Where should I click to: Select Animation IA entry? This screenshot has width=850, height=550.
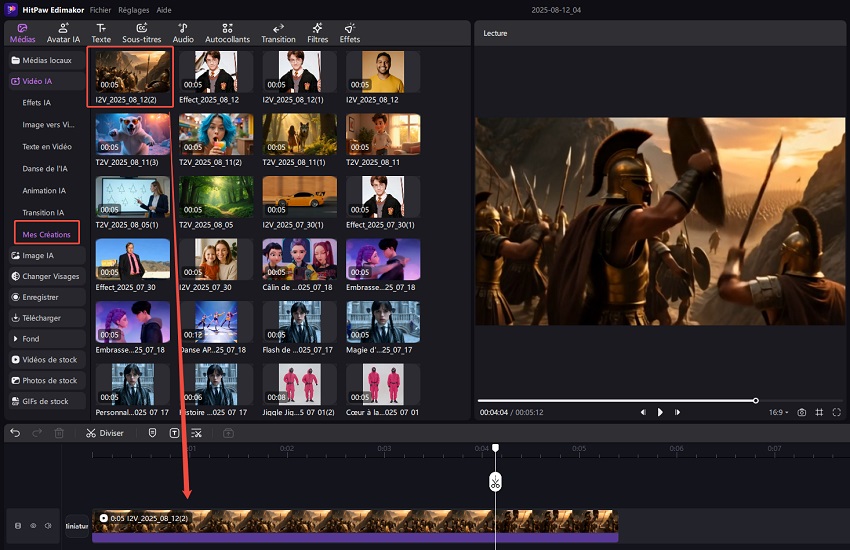pos(44,191)
